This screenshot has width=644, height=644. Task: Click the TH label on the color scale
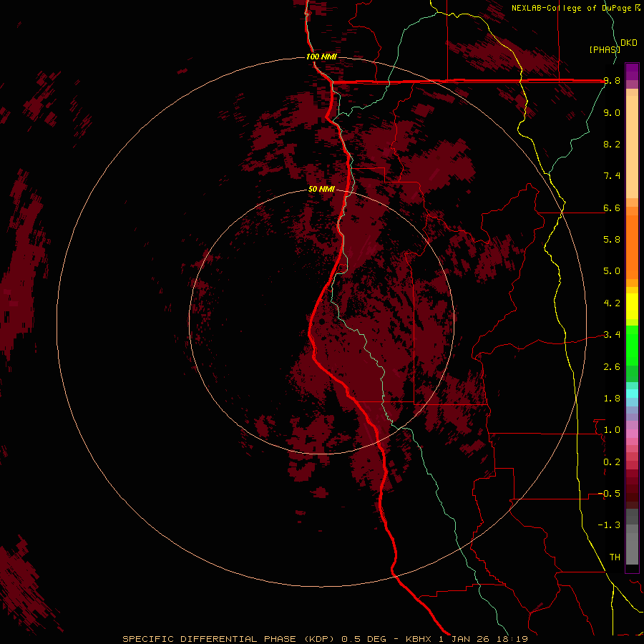[x=615, y=557]
